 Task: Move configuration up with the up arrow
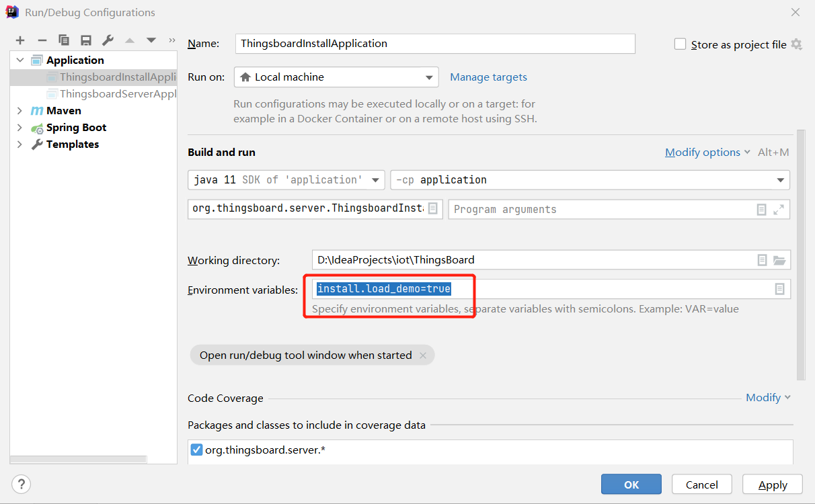(130, 40)
